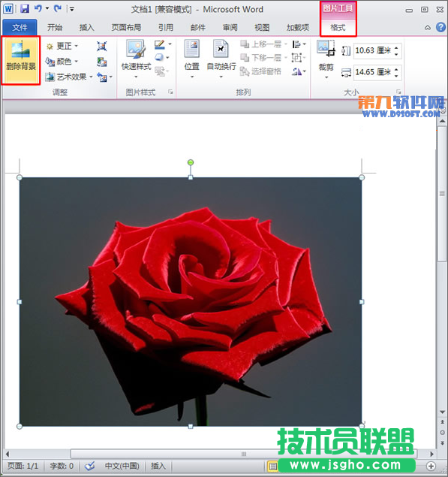Click the width field showing 14.65 厘米
448x477 pixels.
point(373,72)
